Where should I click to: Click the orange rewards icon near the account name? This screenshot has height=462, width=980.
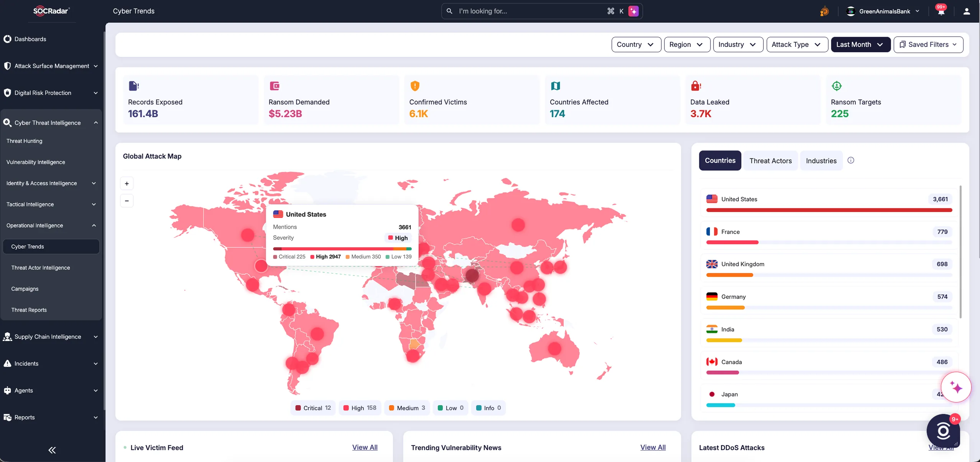point(824,12)
